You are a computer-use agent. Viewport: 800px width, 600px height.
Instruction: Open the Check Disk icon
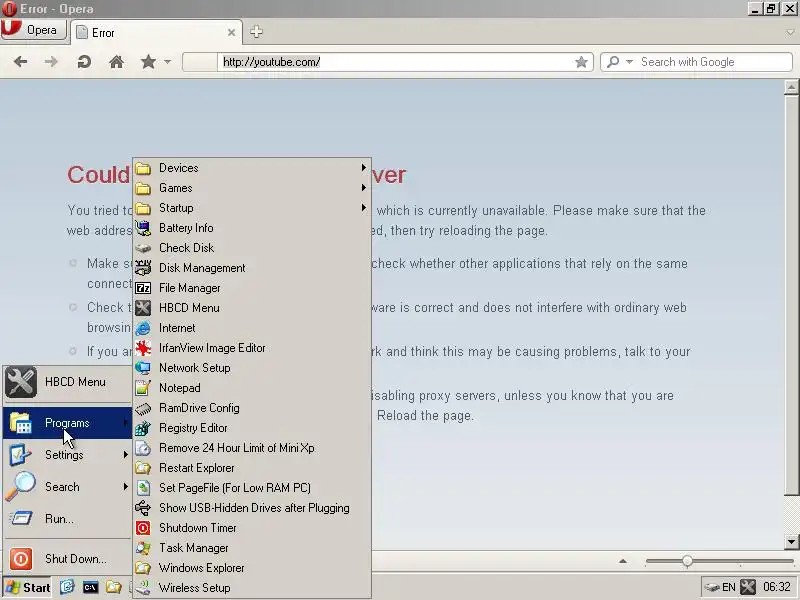tap(143, 248)
